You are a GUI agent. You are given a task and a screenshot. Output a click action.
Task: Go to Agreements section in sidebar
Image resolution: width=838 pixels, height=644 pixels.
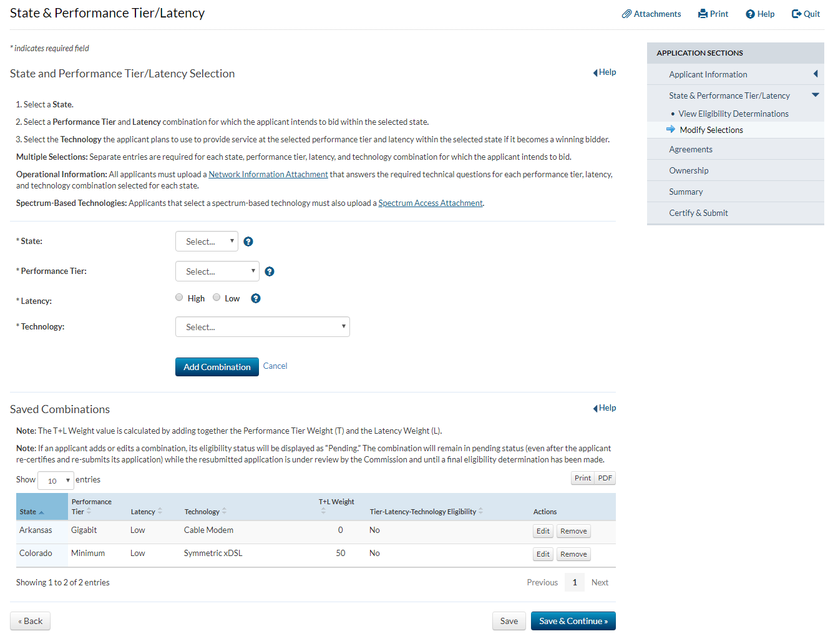pos(690,149)
